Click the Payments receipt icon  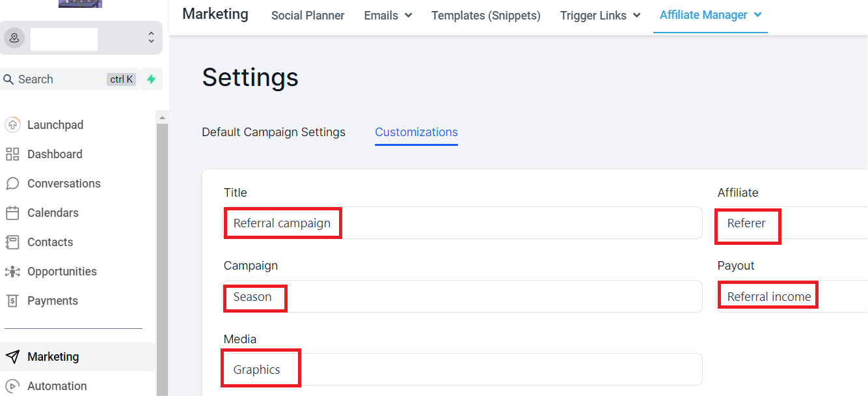coord(12,301)
